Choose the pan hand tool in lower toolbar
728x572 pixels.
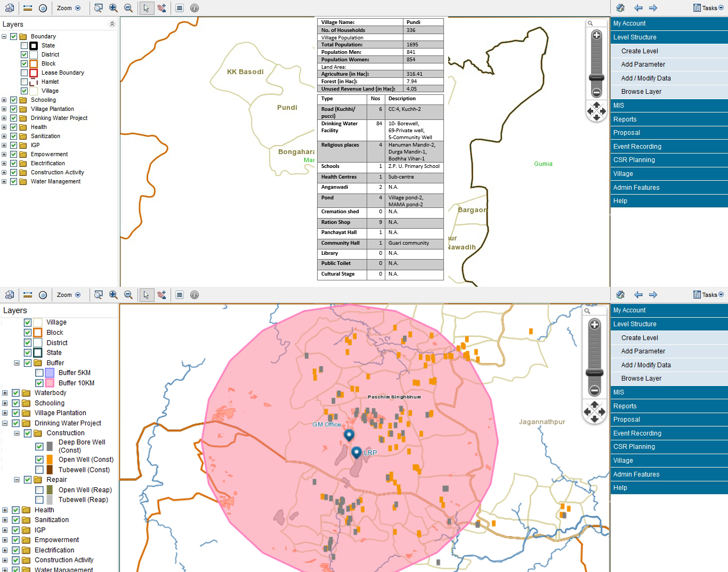tap(161, 295)
